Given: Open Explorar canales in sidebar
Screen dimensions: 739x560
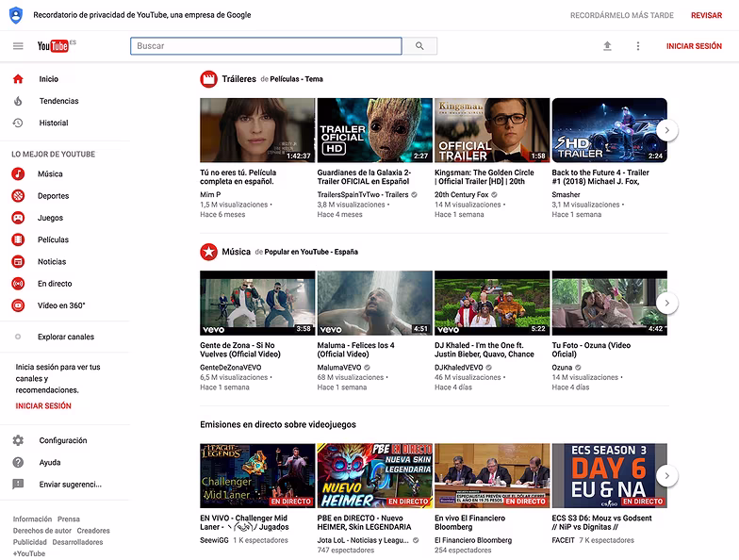Looking at the screenshot, I should tap(65, 337).
